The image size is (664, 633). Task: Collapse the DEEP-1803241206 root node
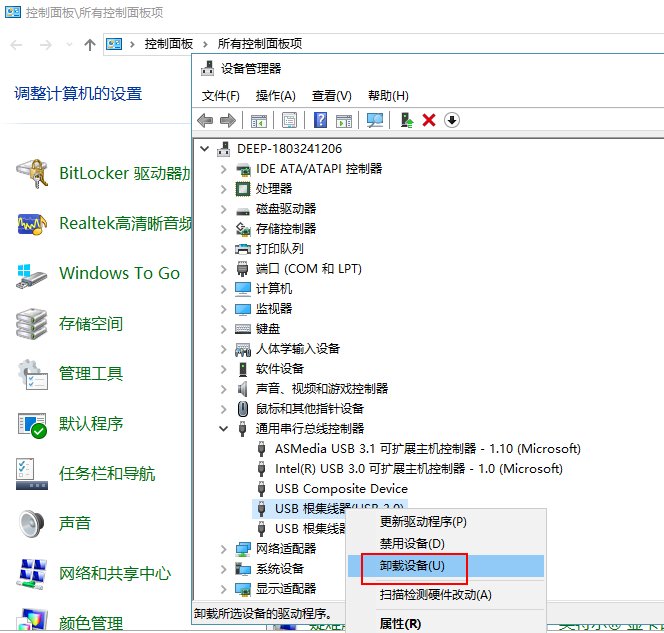coord(205,149)
